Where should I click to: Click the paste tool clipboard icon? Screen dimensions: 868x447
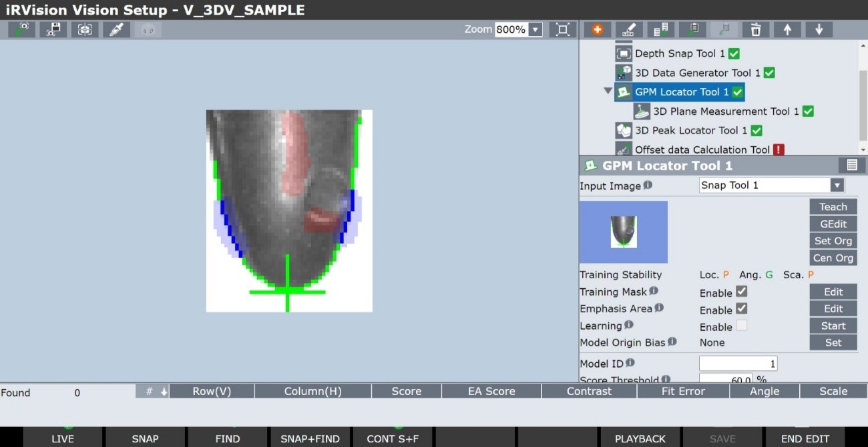pos(692,29)
